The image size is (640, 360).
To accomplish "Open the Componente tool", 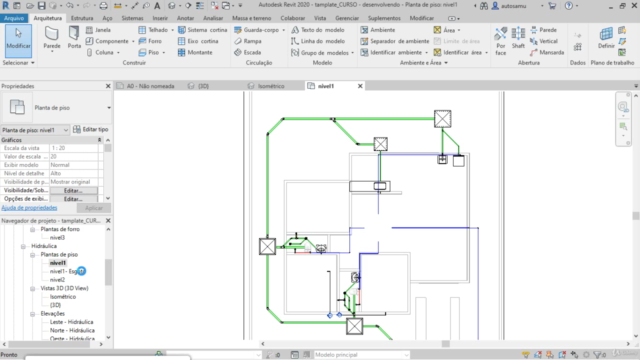I will (108, 41).
